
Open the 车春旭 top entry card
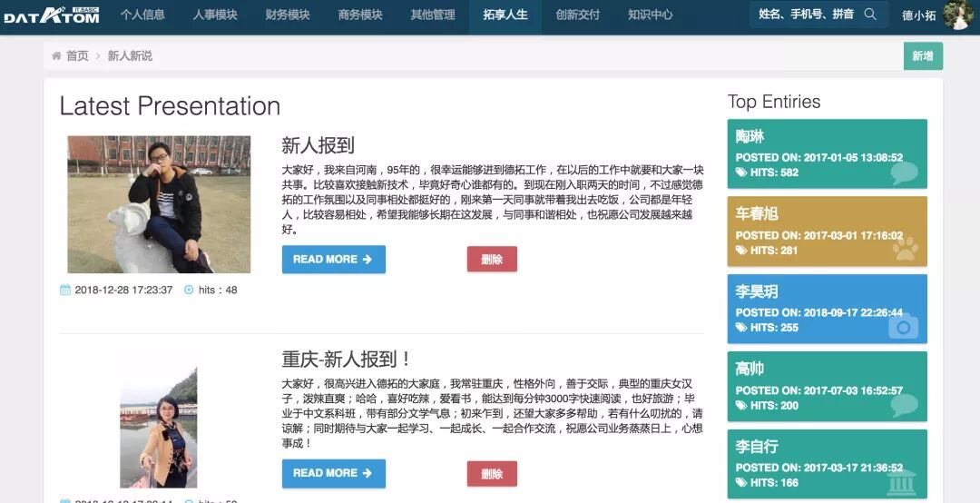[x=827, y=231]
